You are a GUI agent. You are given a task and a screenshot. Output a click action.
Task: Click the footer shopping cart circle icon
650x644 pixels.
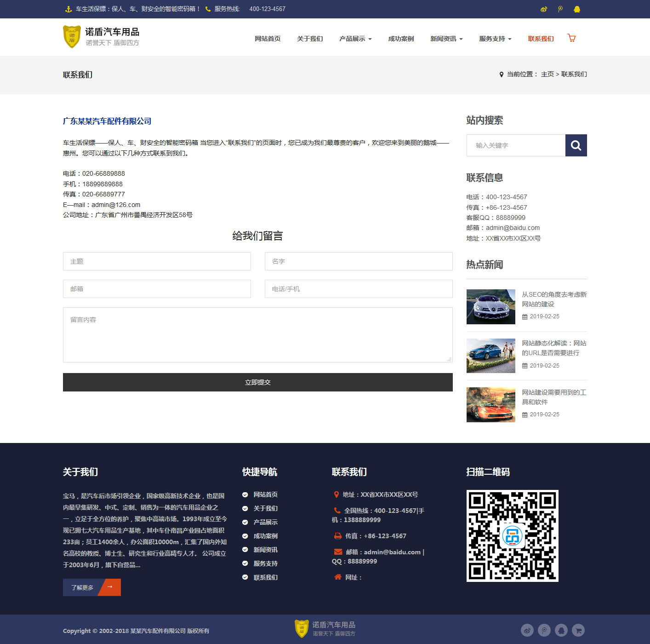(x=578, y=630)
